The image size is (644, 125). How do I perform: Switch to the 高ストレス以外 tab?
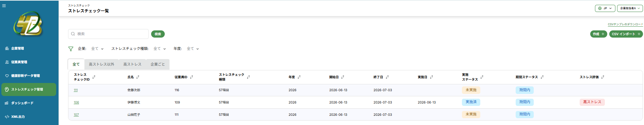[101, 64]
